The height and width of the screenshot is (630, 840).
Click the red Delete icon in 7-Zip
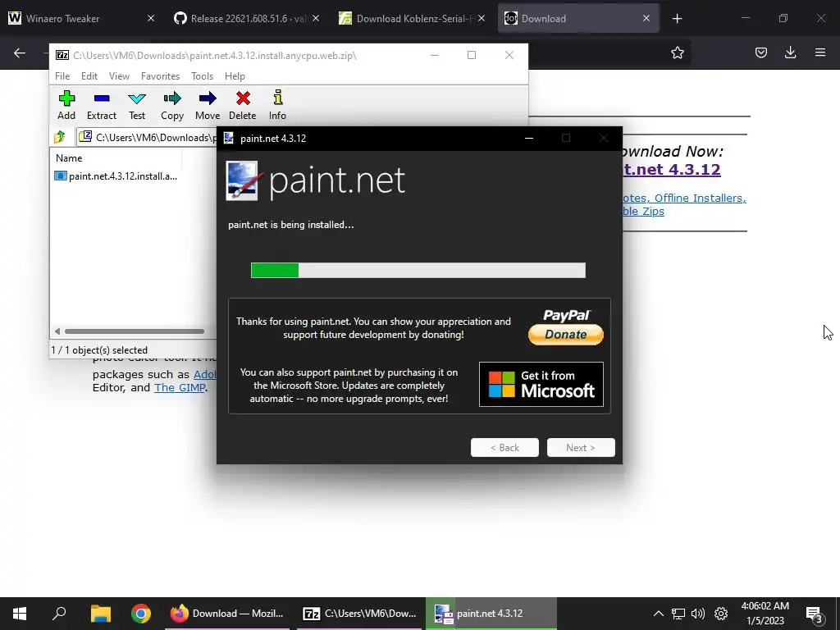[243, 98]
